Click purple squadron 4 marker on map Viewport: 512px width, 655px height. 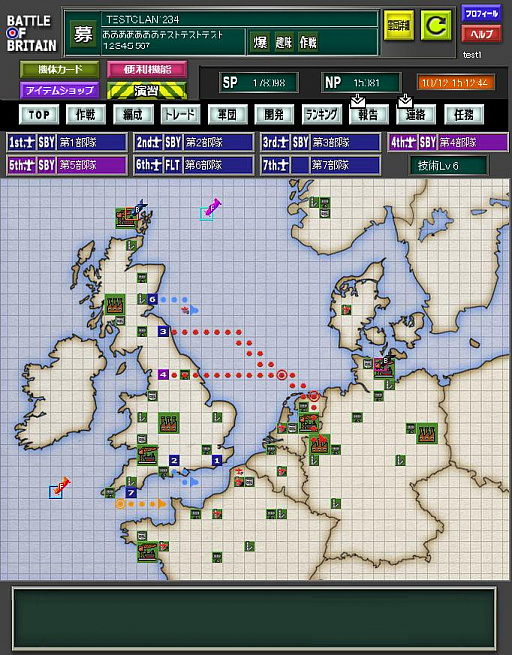click(163, 374)
